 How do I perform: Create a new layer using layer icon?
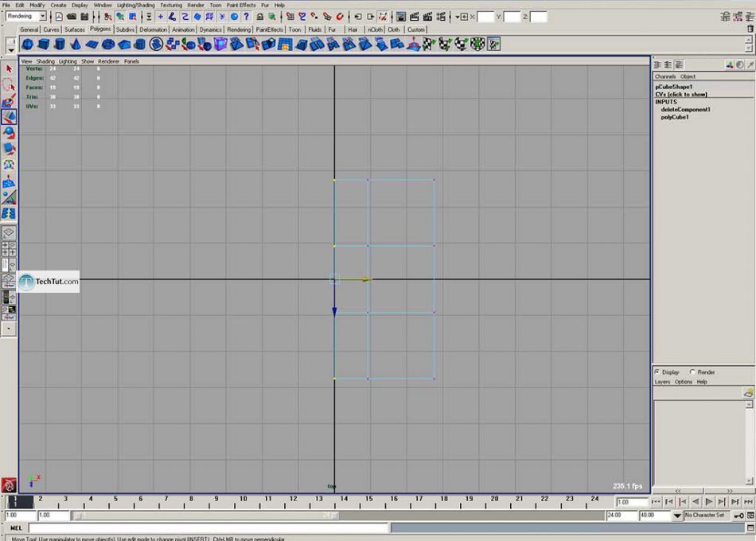[x=747, y=392]
